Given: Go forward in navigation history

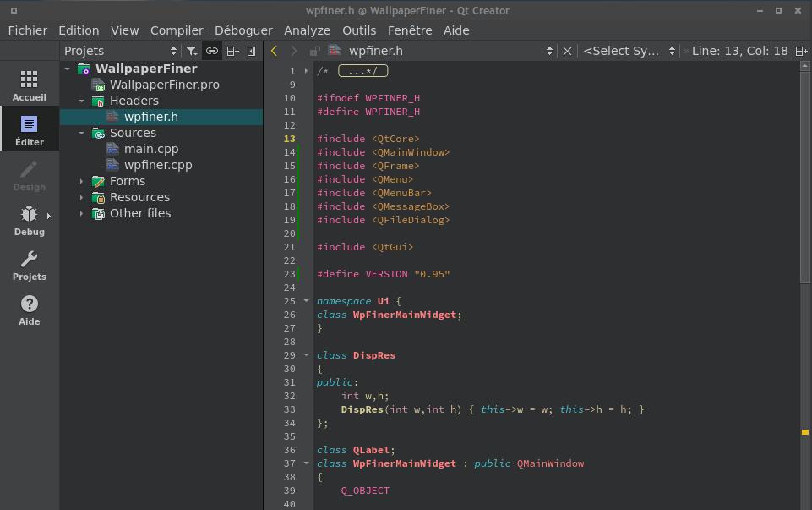Looking at the screenshot, I should [294, 51].
